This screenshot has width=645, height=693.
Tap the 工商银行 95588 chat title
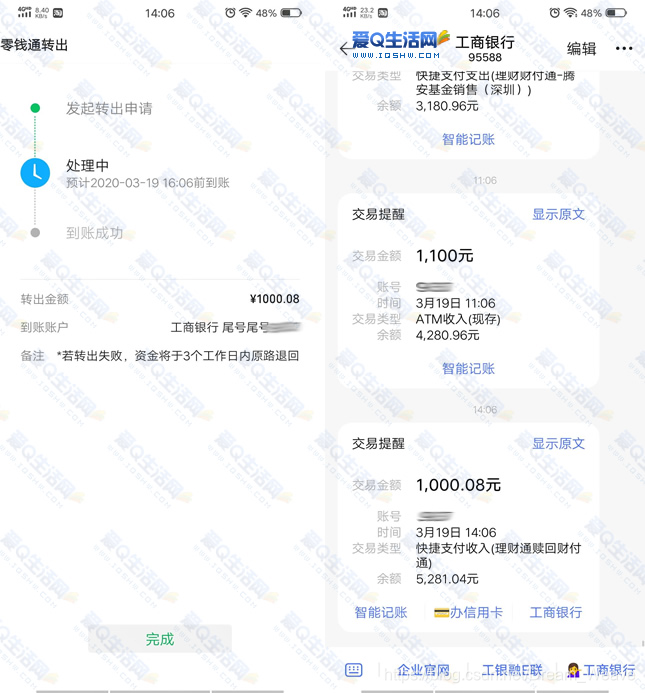[485, 49]
